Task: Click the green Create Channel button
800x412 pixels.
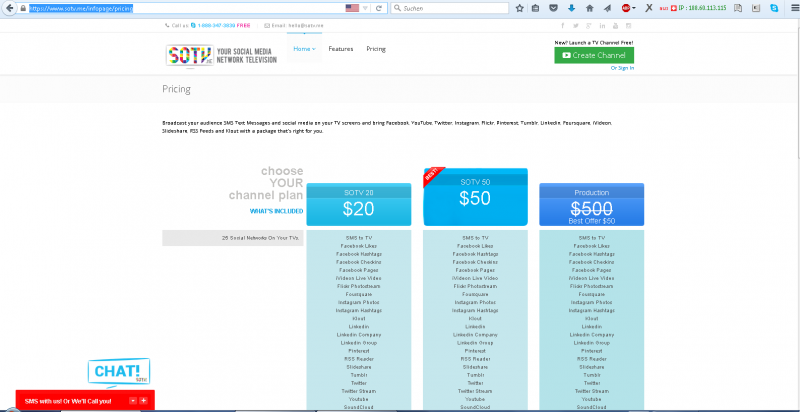Action: click(x=594, y=55)
